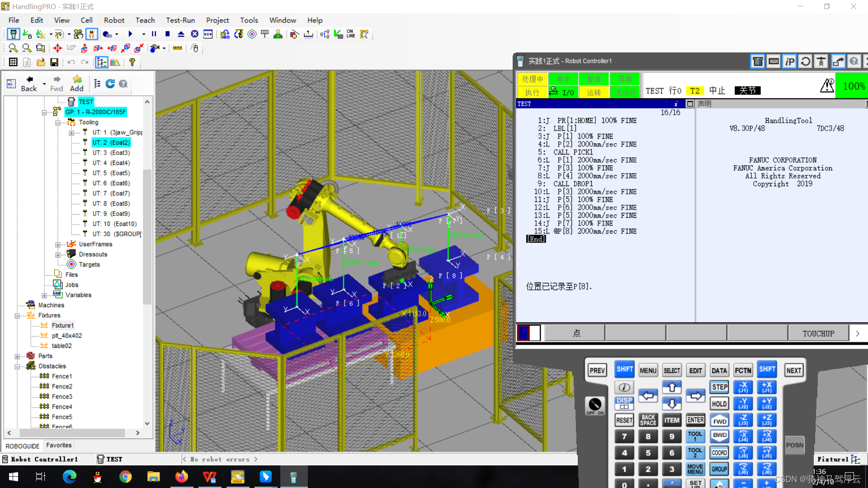
Task: Pause the simulation run
Action: (154, 34)
